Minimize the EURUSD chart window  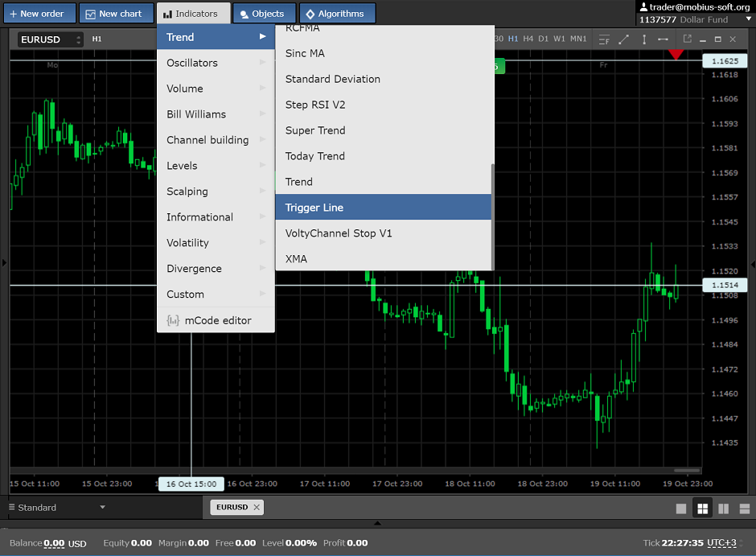pyautogui.click(x=702, y=40)
